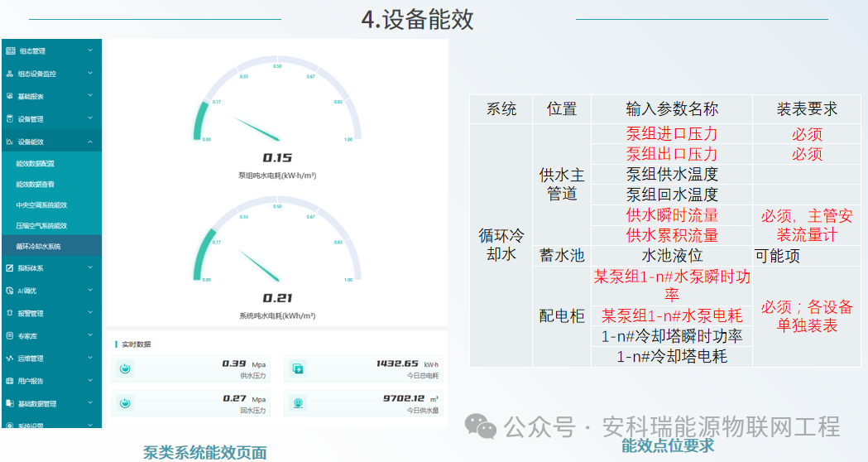Click the 0.15 gauge reading
The image size is (868, 462).
click(277, 158)
